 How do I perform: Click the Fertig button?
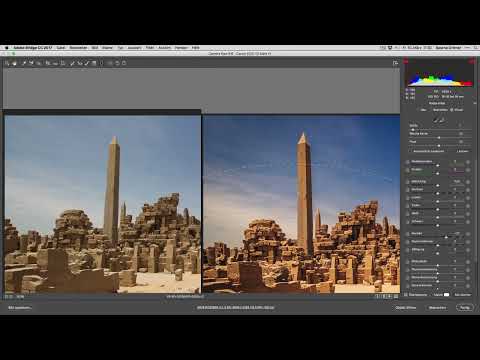465,307
